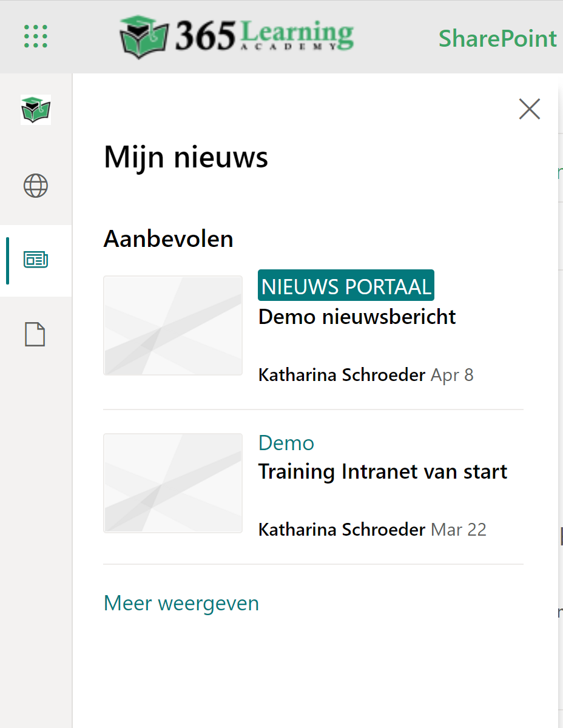Open the globe sites icon
Image resolution: width=563 pixels, height=728 pixels.
point(36,186)
